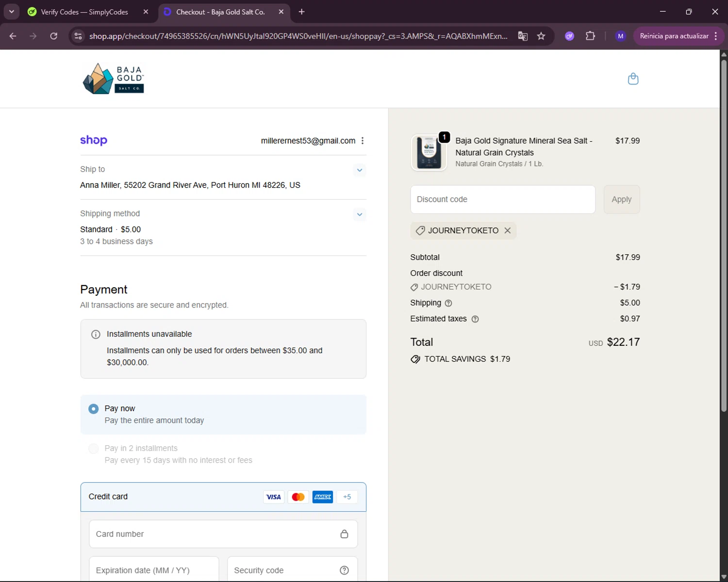Open account options next to millerernest53@gmail.com

tap(363, 141)
